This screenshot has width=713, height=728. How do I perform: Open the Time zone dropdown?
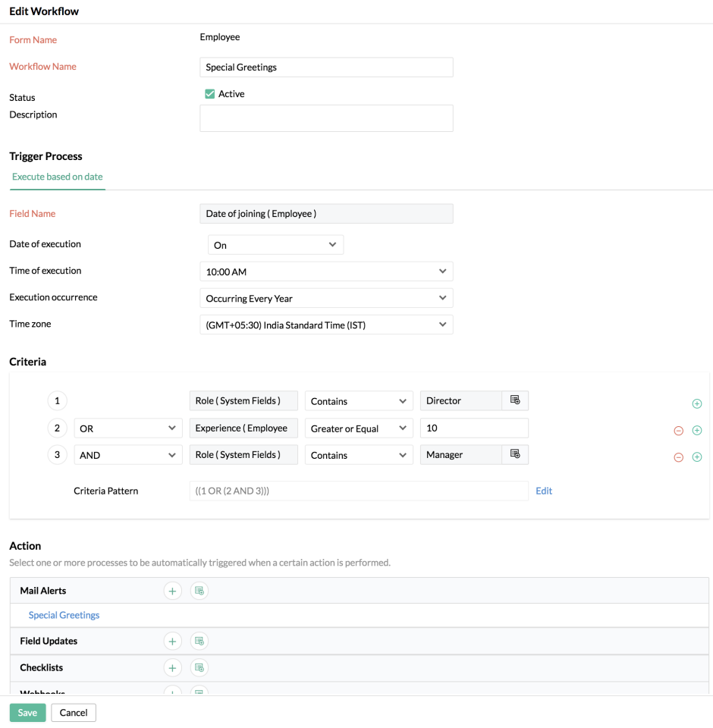(325, 325)
